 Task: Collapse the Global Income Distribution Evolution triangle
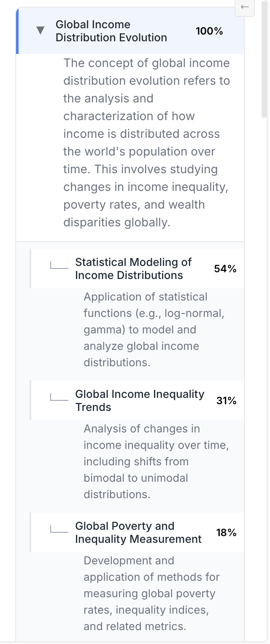click(x=40, y=31)
